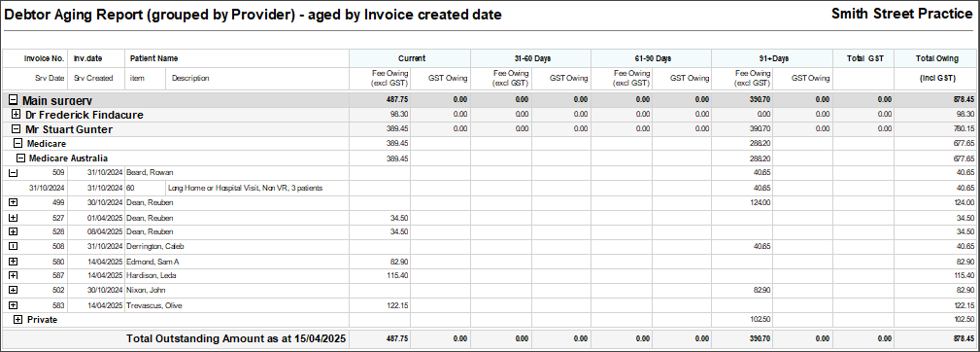Expand invoice 583 Trevascus, Olive

click(14, 305)
